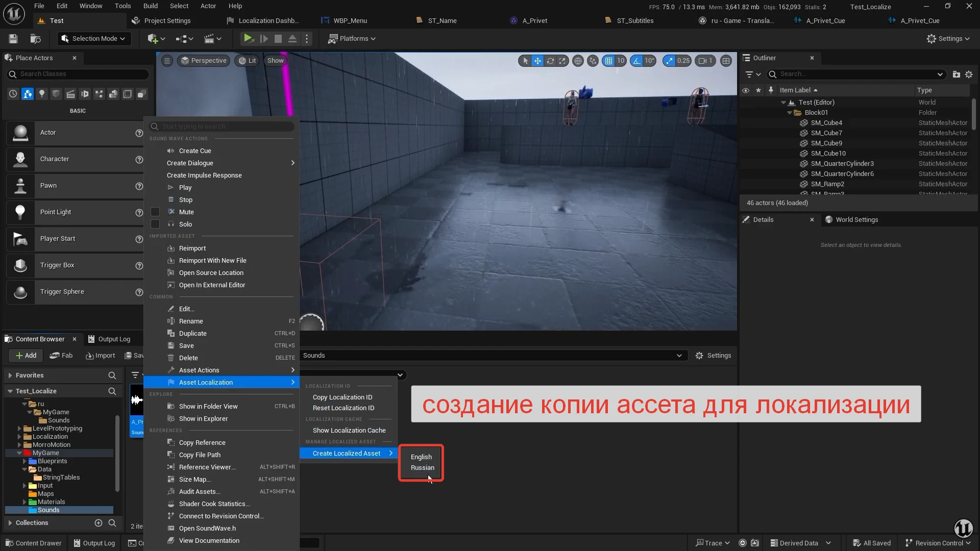Toggle visibility eye column in Outliner header
980x551 pixels.
[x=746, y=90]
